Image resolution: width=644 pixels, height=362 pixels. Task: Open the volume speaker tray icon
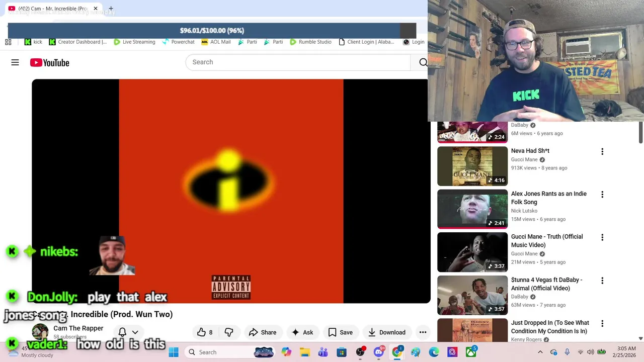[x=590, y=352]
